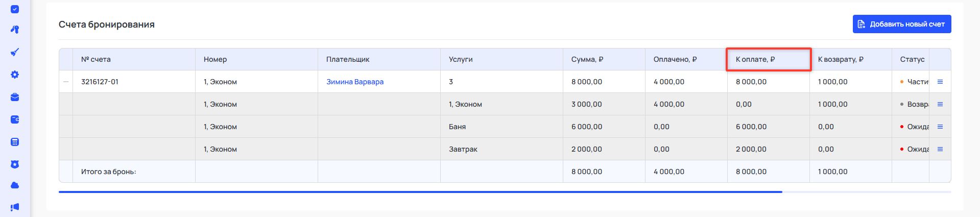Click the table's horizontal scrollbar
980x217 pixels.
pyautogui.click(x=420, y=192)
